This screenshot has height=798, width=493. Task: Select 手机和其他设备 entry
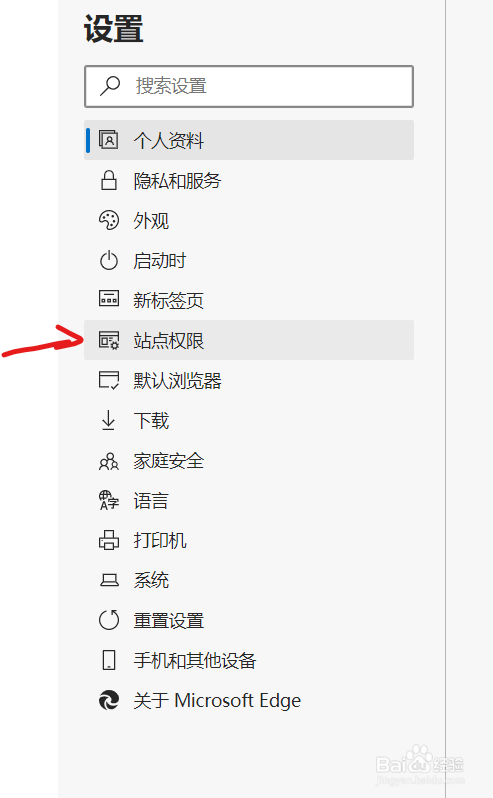[x=249, y=661]
